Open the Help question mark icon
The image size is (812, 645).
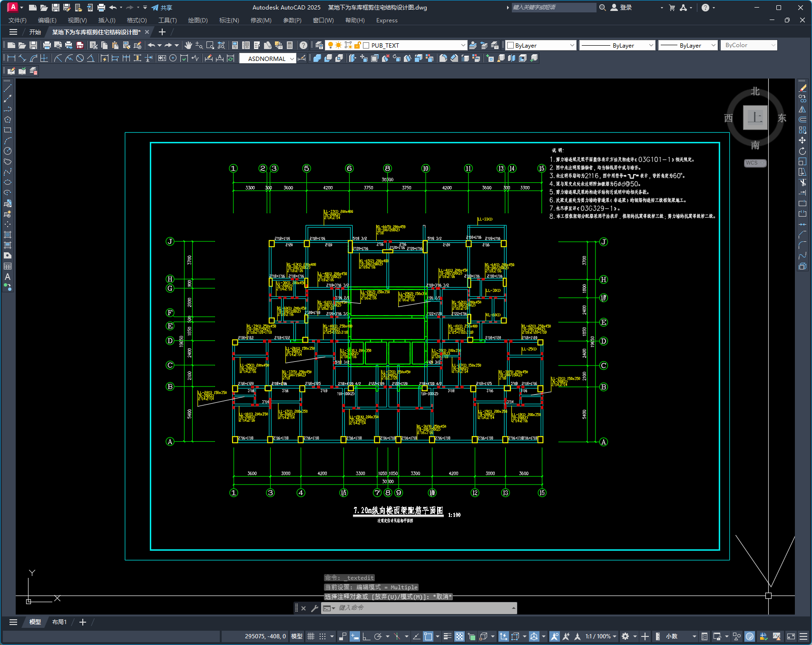coord(303,45)
